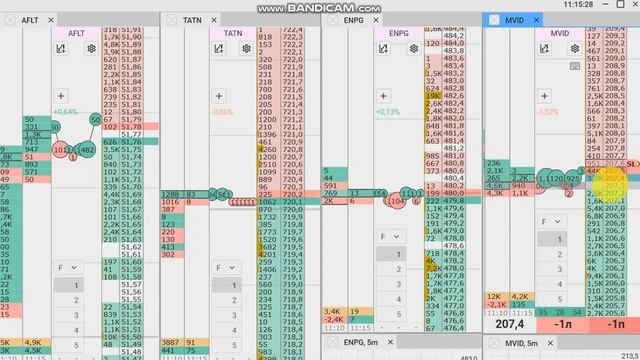Close the ENPG tab
The height and width of the screenshot is (360, 640).
coord(376,20)
